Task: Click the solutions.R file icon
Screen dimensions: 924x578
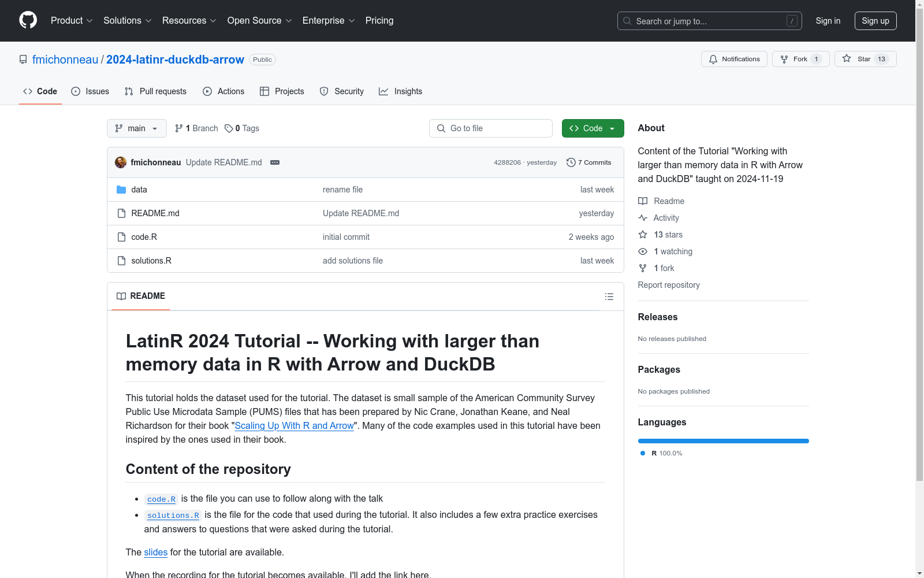Action: [x=121, y=261]
